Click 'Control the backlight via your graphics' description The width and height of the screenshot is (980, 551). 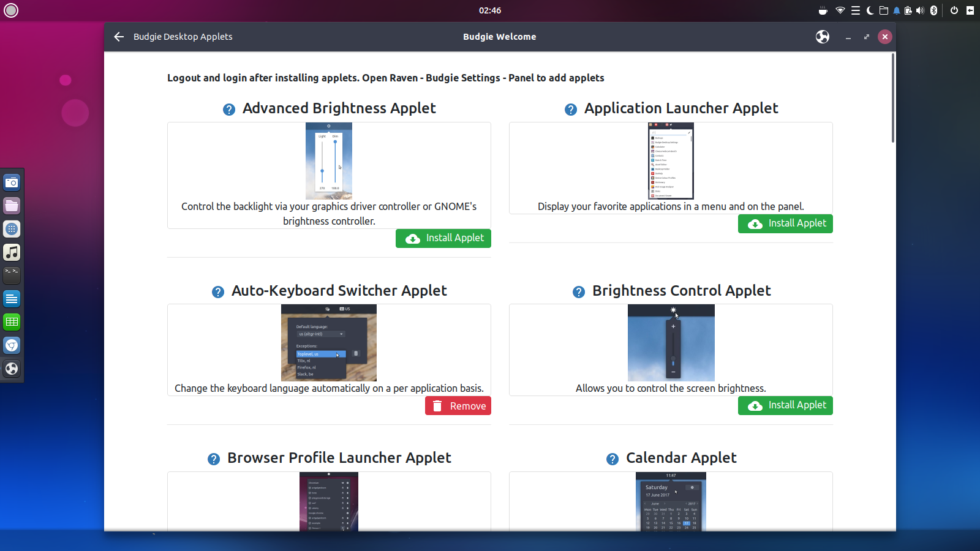(329, 214)
